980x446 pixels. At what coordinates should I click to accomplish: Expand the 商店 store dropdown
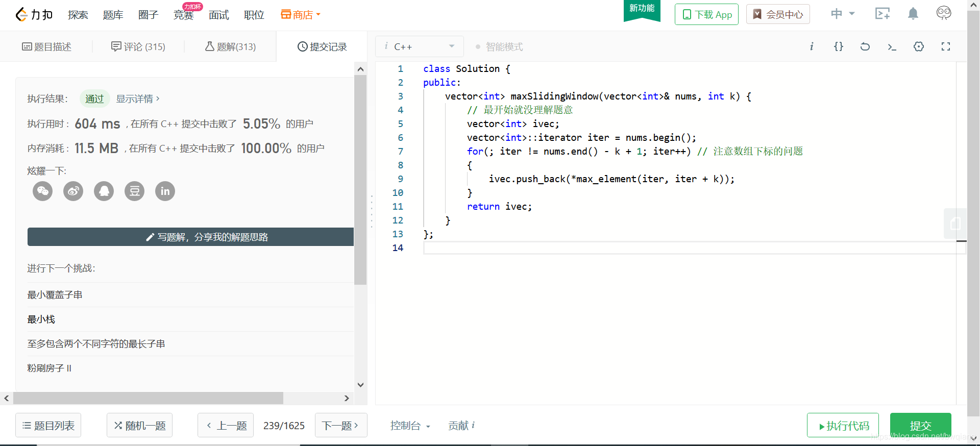[x=301, y=15]
